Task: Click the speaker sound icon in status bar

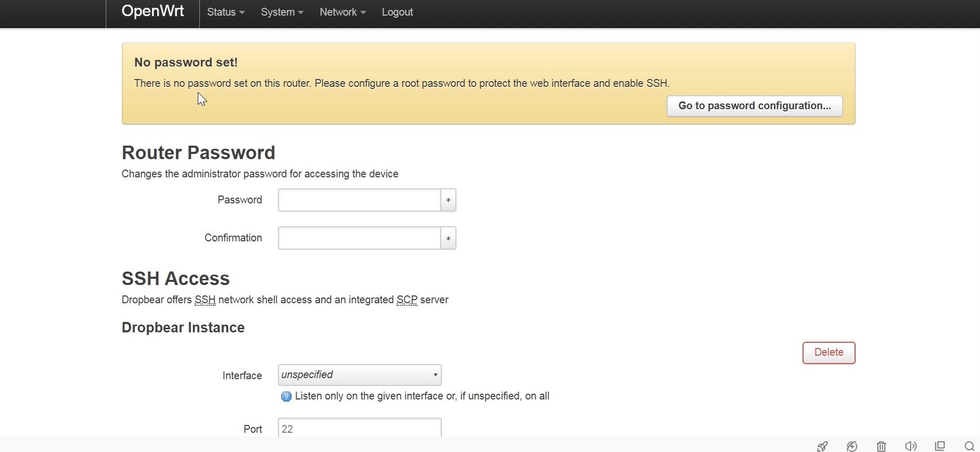Action: (x=911, y=446)
